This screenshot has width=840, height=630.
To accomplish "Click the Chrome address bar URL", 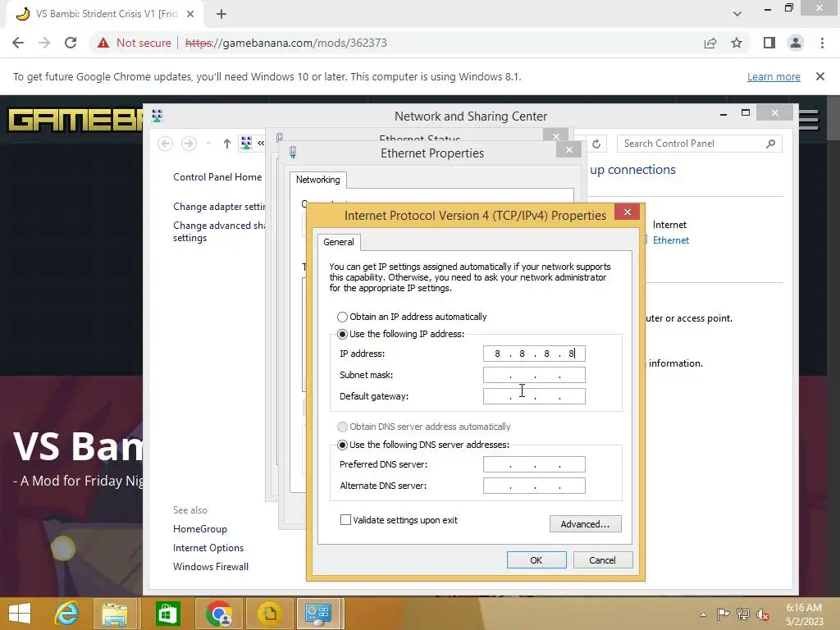I will pos(286,43).
